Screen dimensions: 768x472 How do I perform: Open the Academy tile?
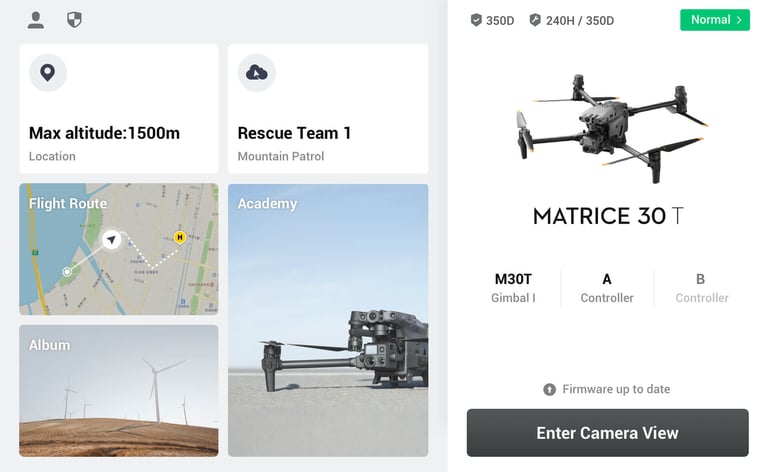(x=328, y=320)
